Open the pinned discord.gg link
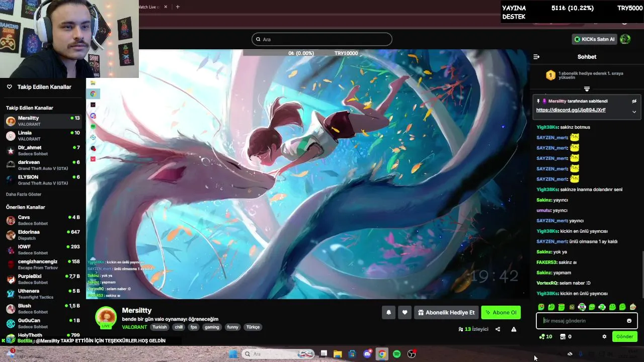The height and width of the screenshot is (362, 644). (x=571, y=110)
